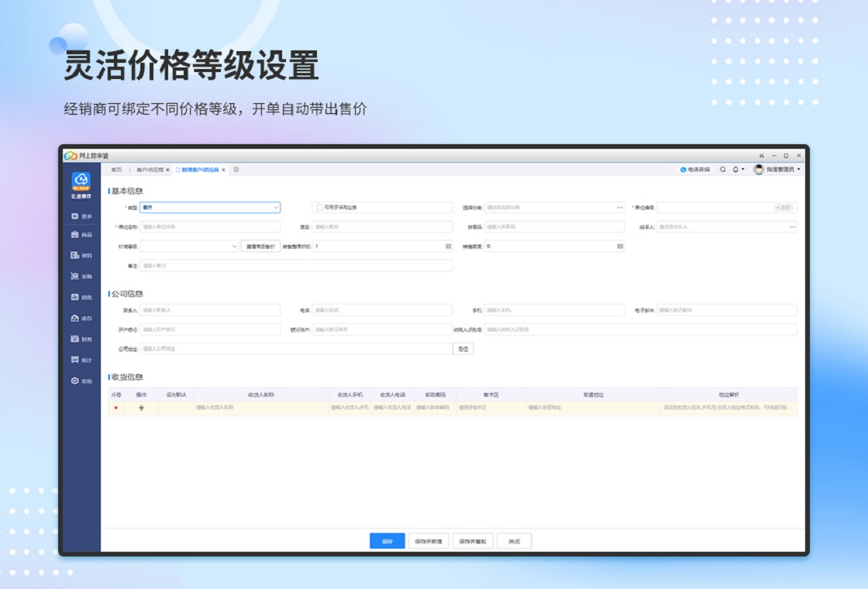
Task: Close the 客户/供应商 tab with its X
Action: click(x=167, y=170)
